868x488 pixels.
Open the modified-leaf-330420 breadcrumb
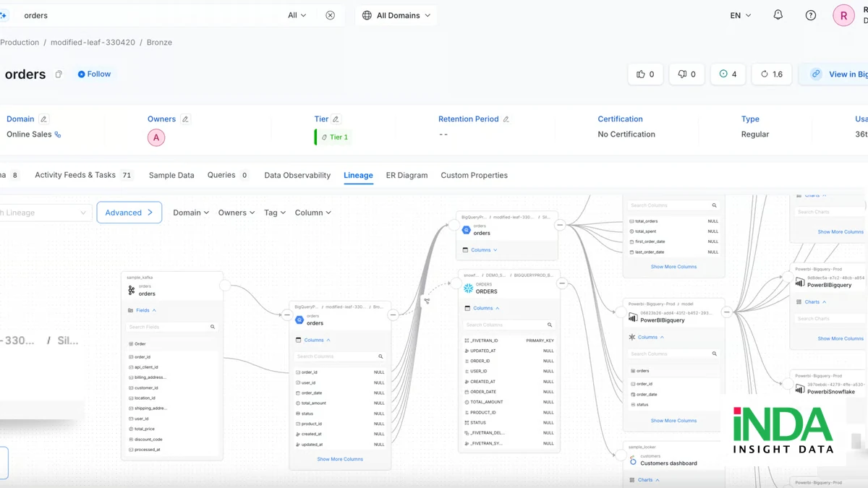coord(93,43)
